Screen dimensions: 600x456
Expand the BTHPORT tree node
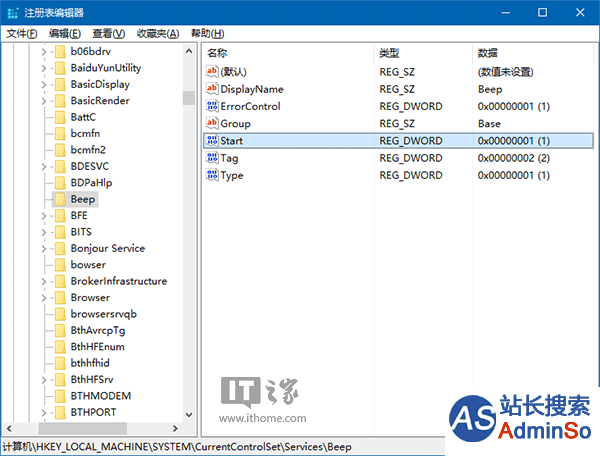click(44, 413)
